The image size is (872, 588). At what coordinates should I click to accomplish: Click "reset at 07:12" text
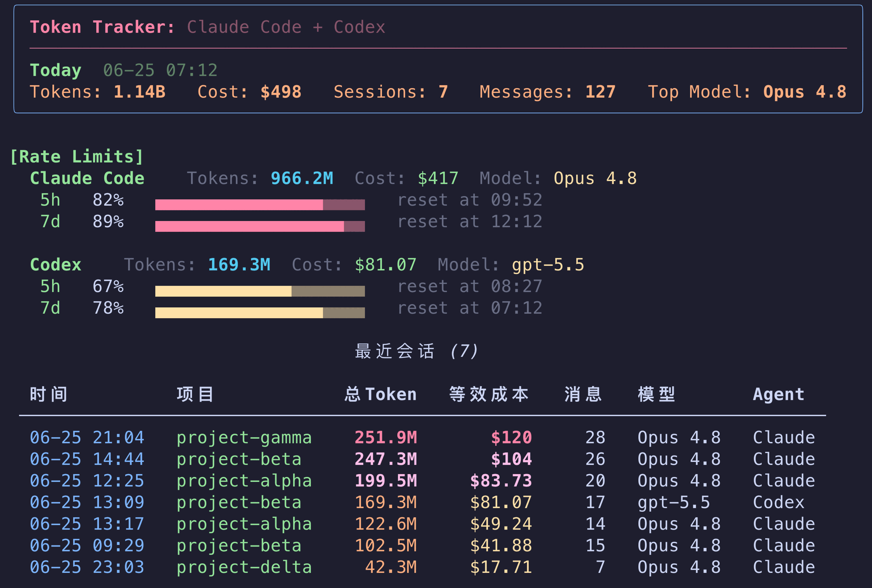[x=470, y=308]
